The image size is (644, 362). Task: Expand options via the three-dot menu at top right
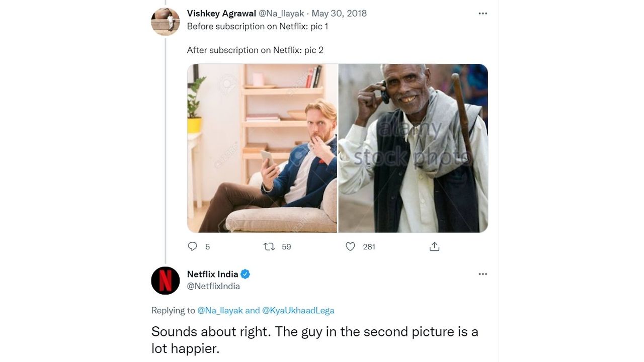tap(482, 13)
